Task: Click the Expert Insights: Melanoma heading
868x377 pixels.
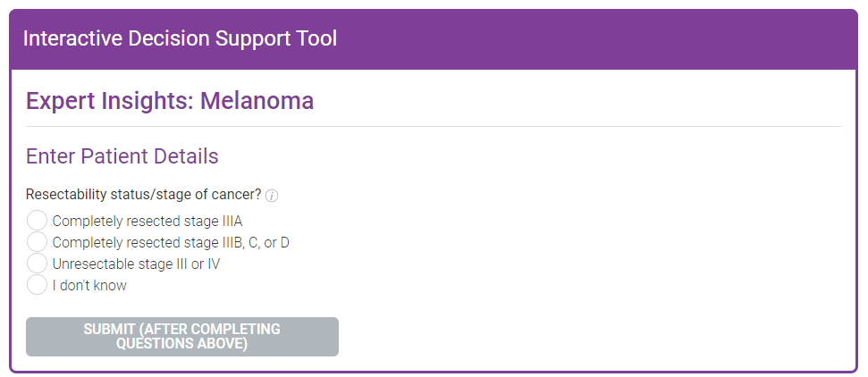Action: 170,100
